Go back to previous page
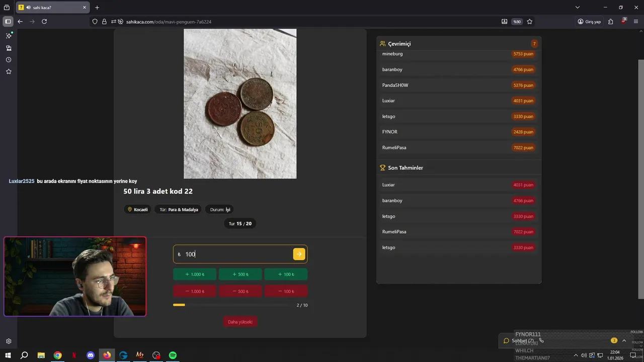The image size is (644, 362). pos(20,22)
